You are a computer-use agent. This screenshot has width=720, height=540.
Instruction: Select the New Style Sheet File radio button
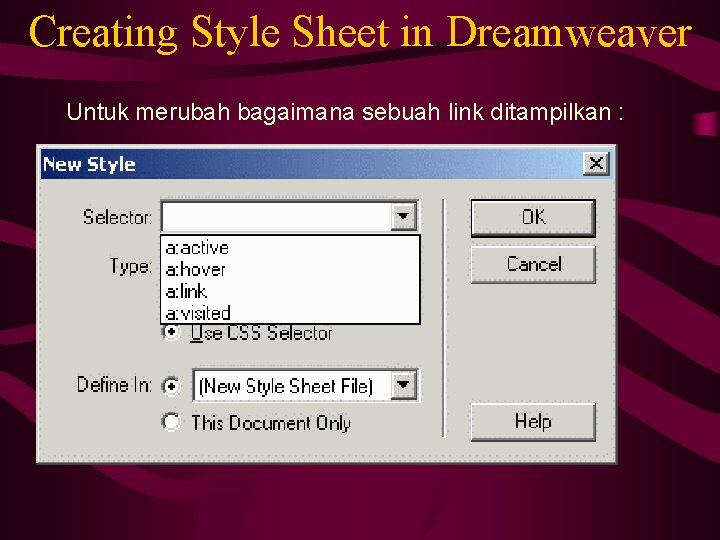(x=171, y=386)
